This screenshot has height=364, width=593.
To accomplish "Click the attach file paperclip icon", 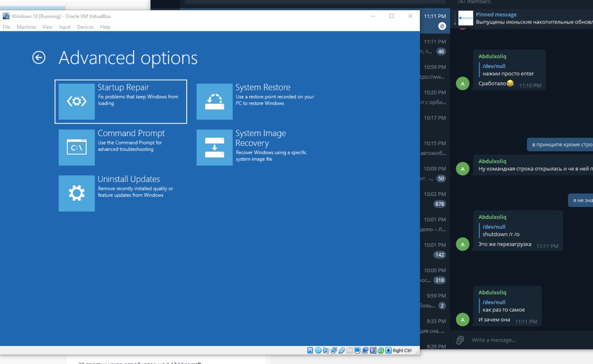I will point(460,340).
